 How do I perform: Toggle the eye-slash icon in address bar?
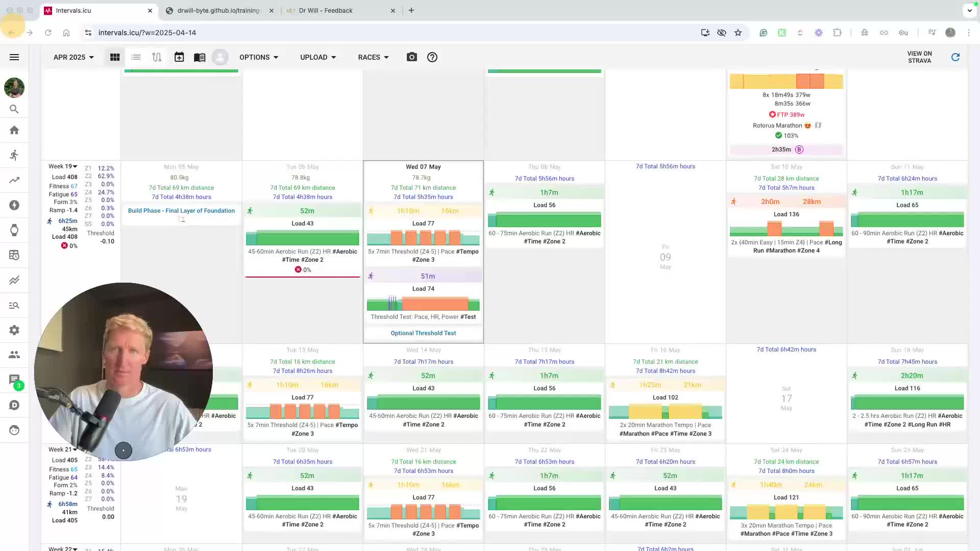point(721,33)
